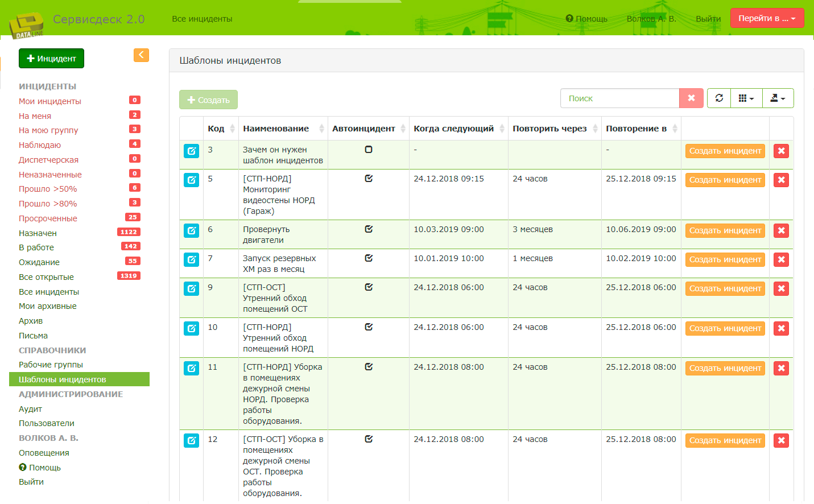Open 'Оповещения' in sidebar
Viewport: 814px width, 504px height.
tap(44, 453)
